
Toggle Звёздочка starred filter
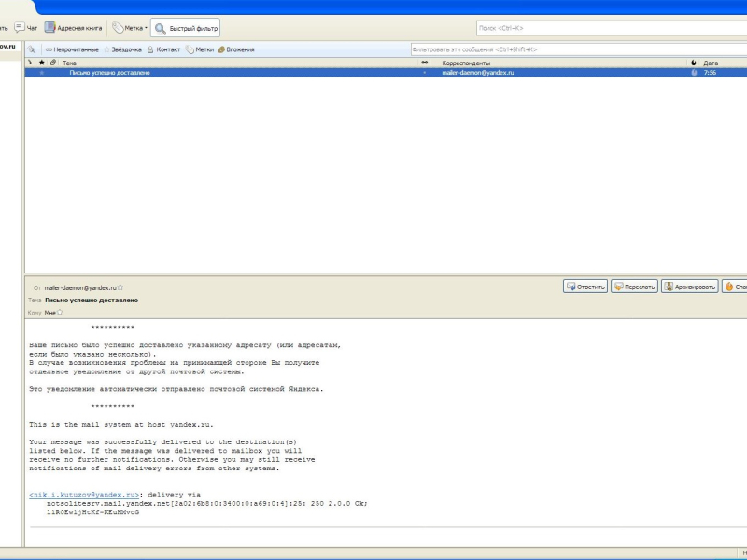click(123, 49)
